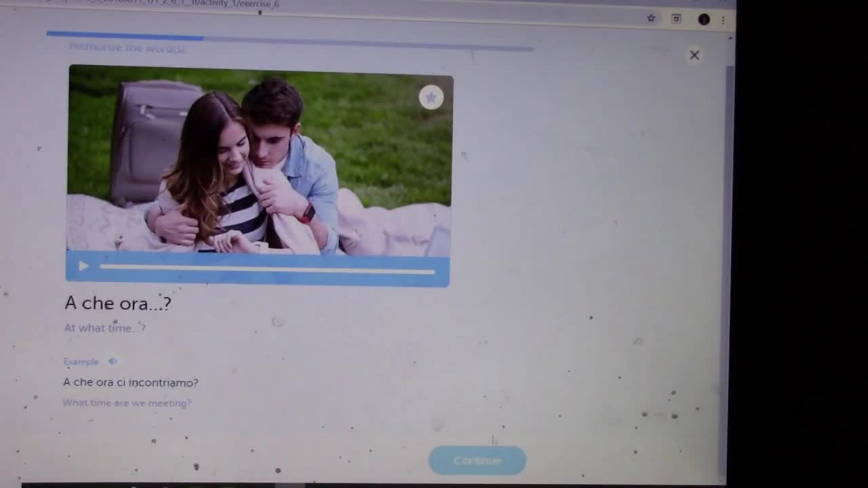Viewport: 868px width, 488px height.
Task: Click the couple picnic lesson image
Action: 259,163
